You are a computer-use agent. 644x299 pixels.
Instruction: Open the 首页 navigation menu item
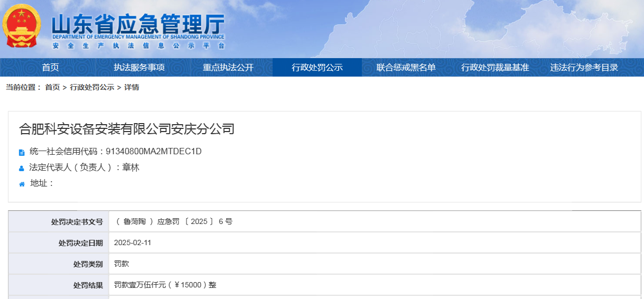coord(50,68)
